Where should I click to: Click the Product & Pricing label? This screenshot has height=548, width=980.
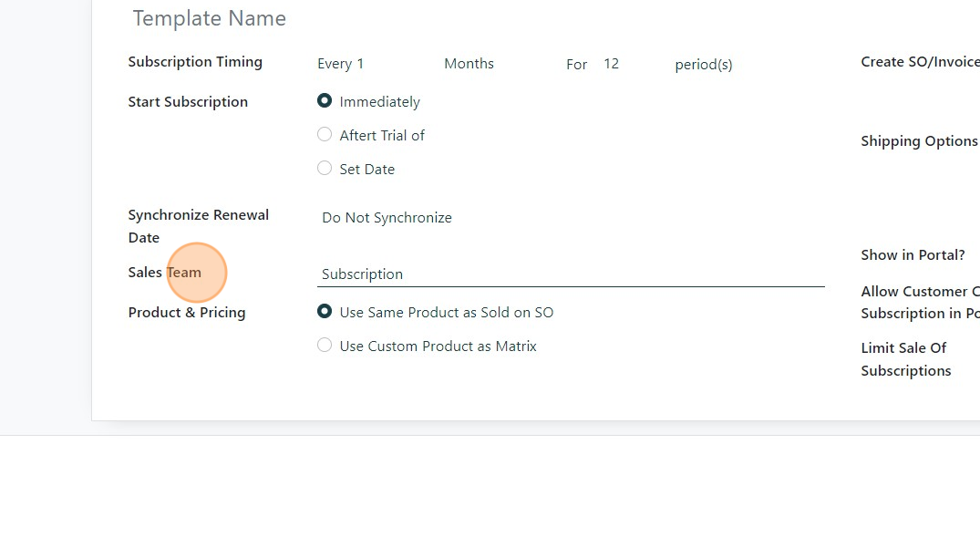pos(187,313)
